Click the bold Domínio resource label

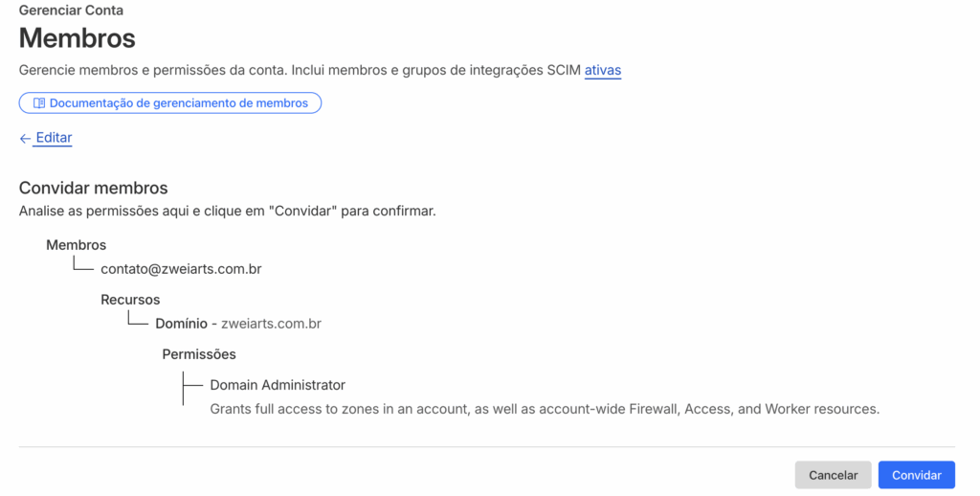181,324
